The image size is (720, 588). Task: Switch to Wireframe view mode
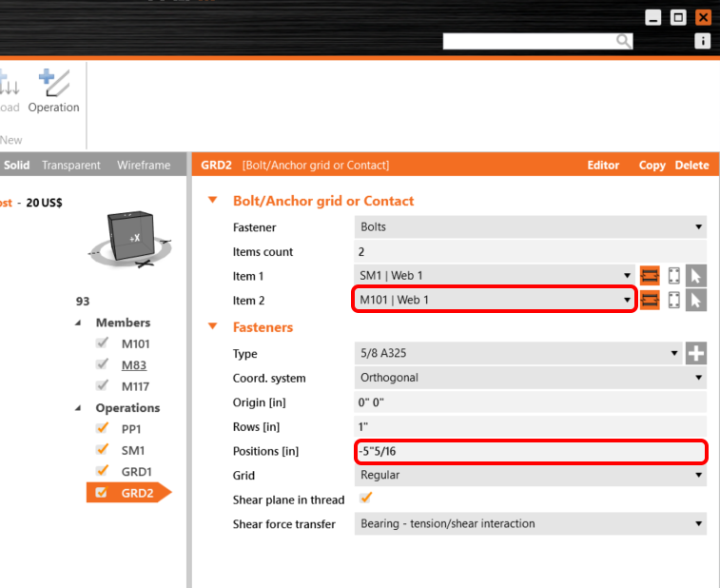click(144, 165)
